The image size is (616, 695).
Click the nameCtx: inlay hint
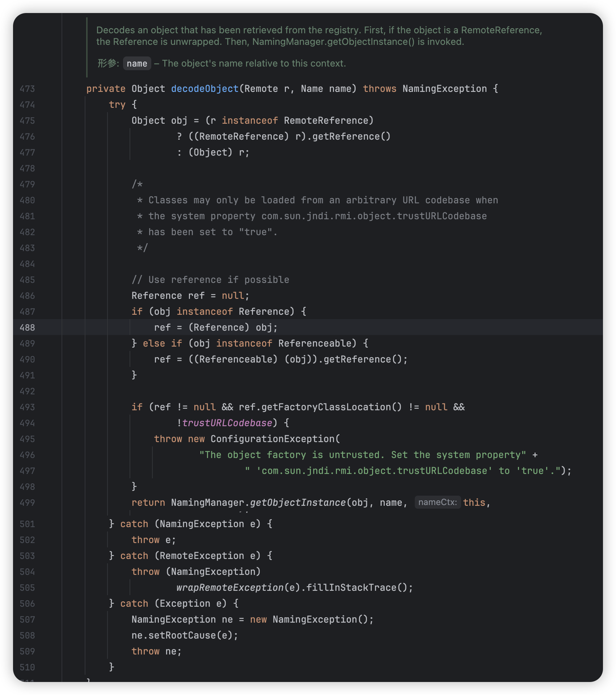point(438,502)
